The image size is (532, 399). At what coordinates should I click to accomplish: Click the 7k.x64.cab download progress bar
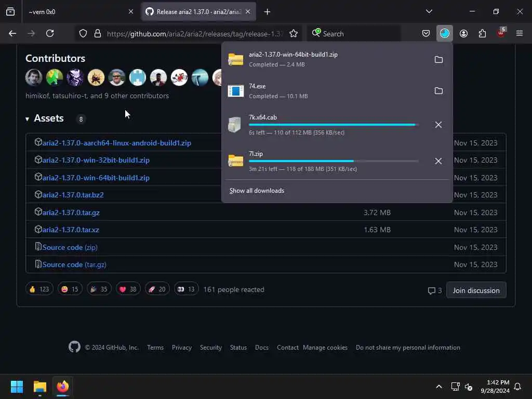click(334, 125)
